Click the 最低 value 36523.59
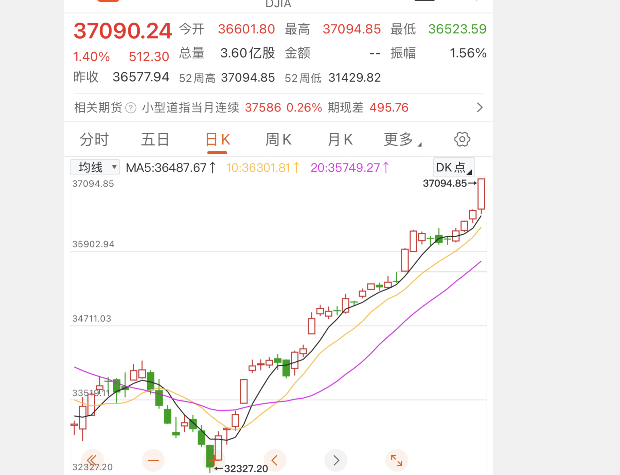The height and width of the screenshot is (475, 620). (457, 29)
